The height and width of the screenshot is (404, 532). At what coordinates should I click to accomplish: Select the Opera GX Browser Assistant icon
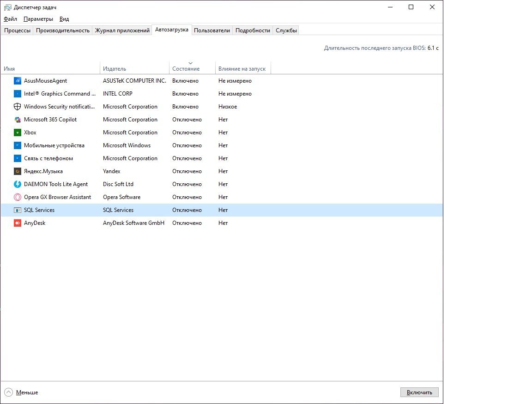pyautogui.click(x=18, y=197)
